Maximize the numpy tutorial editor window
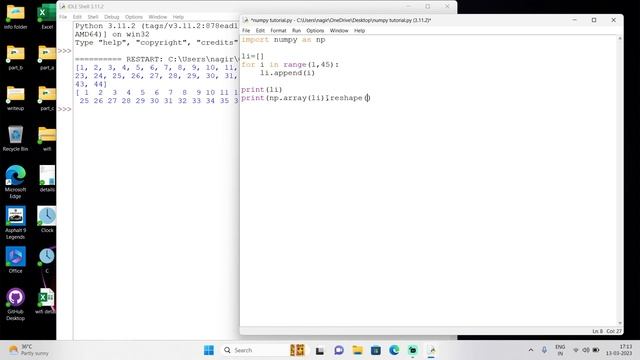Image resolution: width=640 pixels, height=360 pixels. point(594,20)
